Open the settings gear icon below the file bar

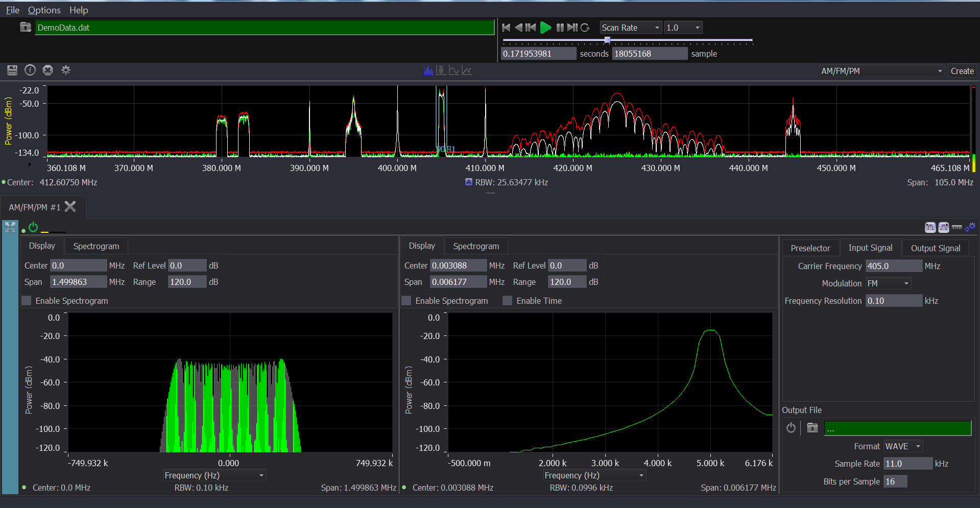click(x=65, y=70)
